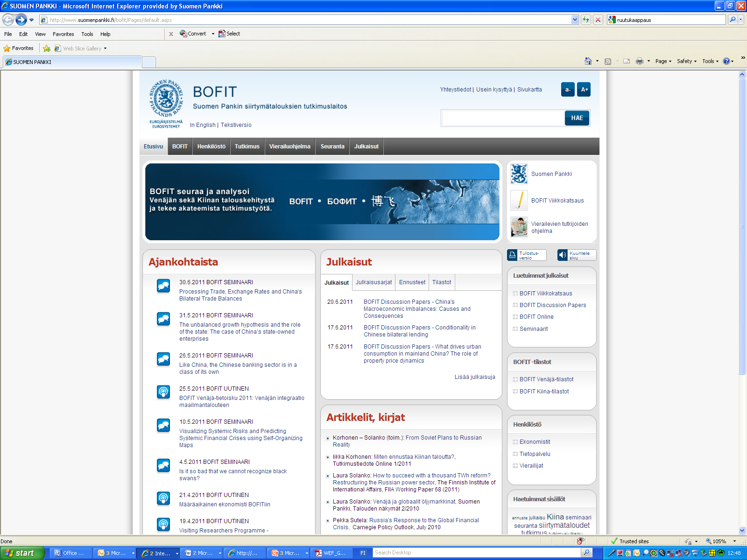Decrease font size with a- button
This screenshot has height=560, width=747.
click(x=568, y=90)
